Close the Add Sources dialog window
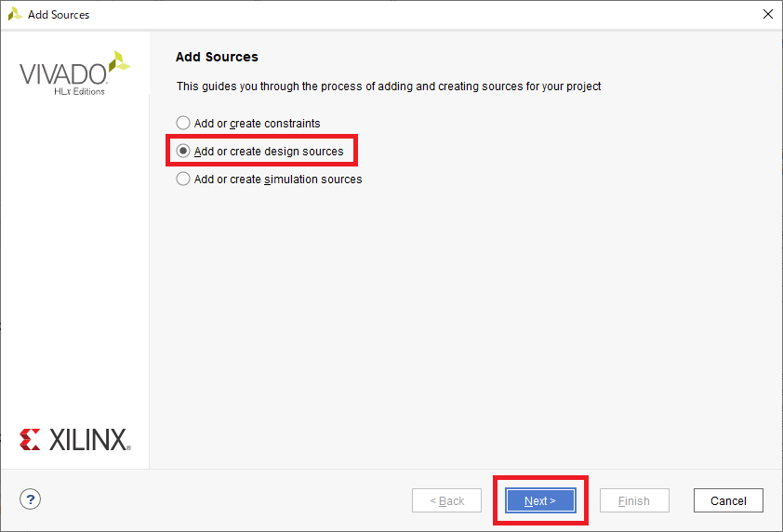This screenshot has height=532, width=783. pos(767,15)
